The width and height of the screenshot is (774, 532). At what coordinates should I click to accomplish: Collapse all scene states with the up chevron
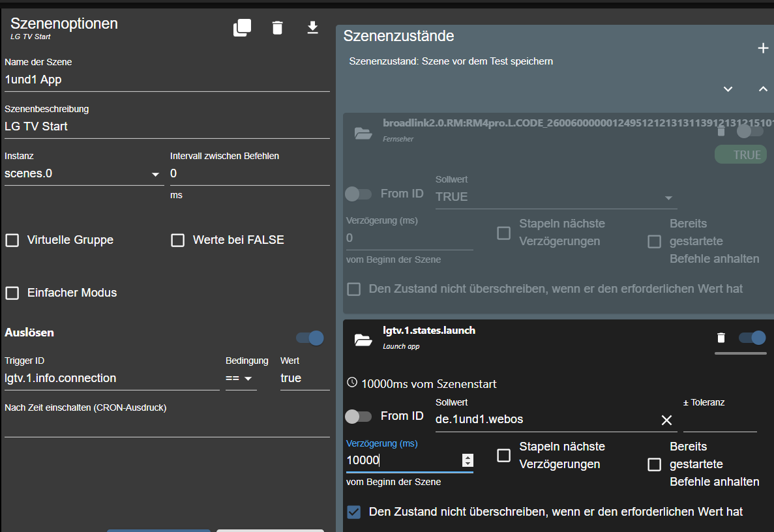click(x=763, y=89)
